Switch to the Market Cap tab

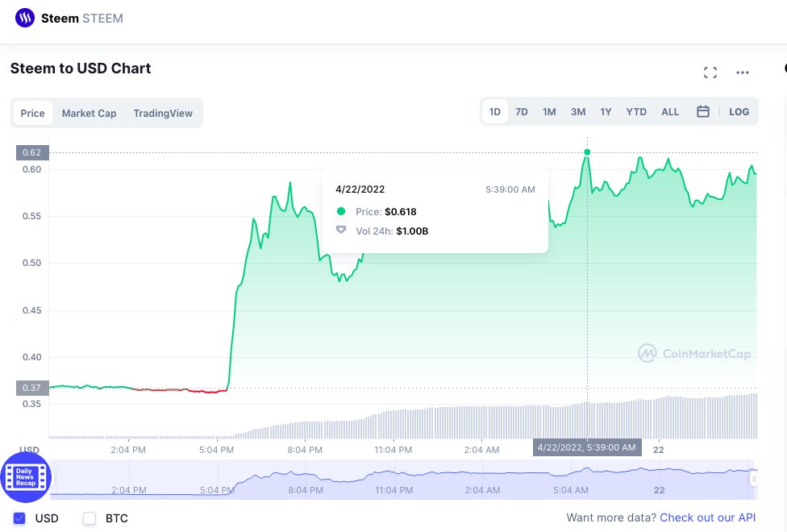pos(89,114)
